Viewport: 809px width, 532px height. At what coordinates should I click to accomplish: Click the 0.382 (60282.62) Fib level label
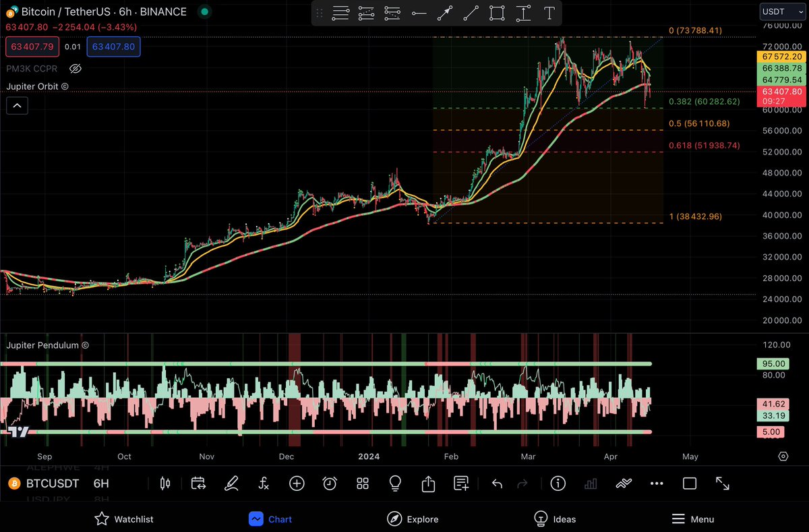point(704,102)
